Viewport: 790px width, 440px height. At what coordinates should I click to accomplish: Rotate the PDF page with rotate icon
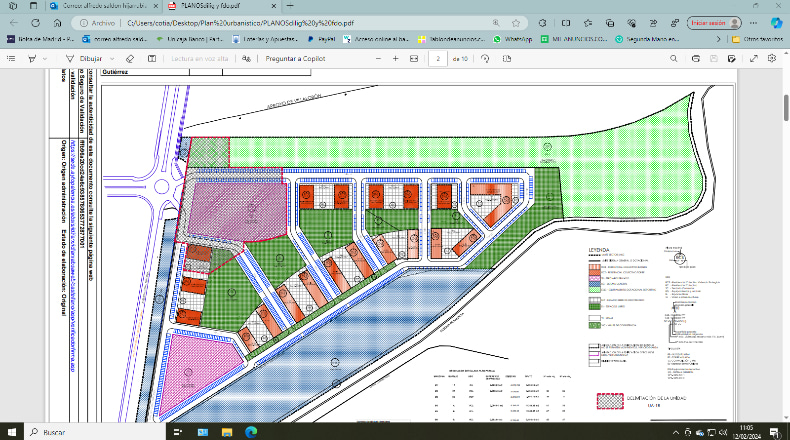pos(485,58)
